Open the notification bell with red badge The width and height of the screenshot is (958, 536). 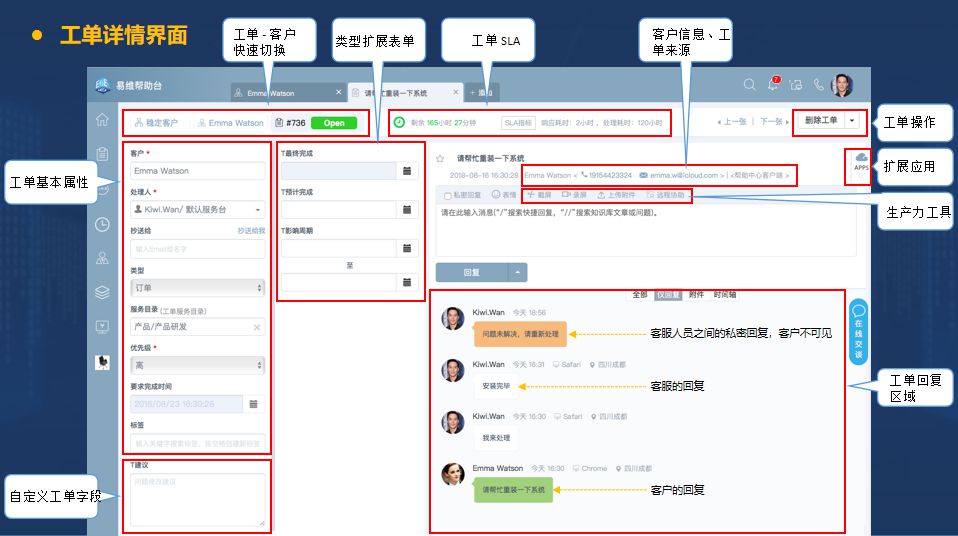pyautogui.click(x=773, y=85)
